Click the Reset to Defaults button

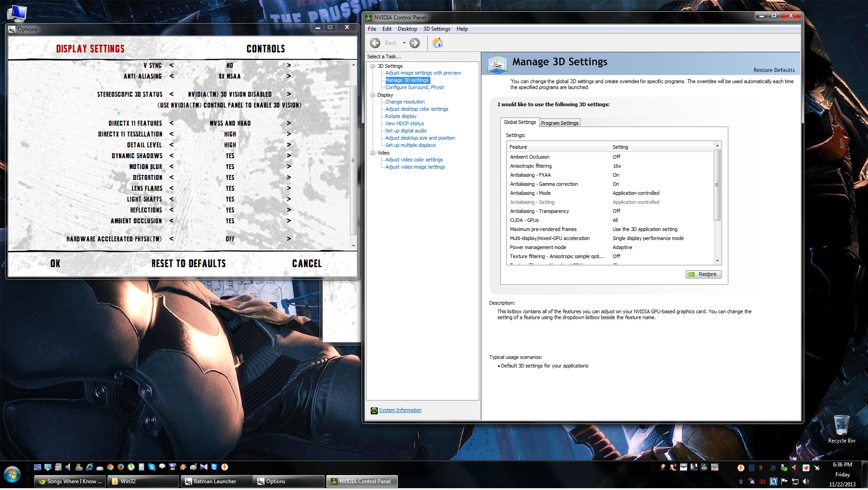(x=189, y=264)
